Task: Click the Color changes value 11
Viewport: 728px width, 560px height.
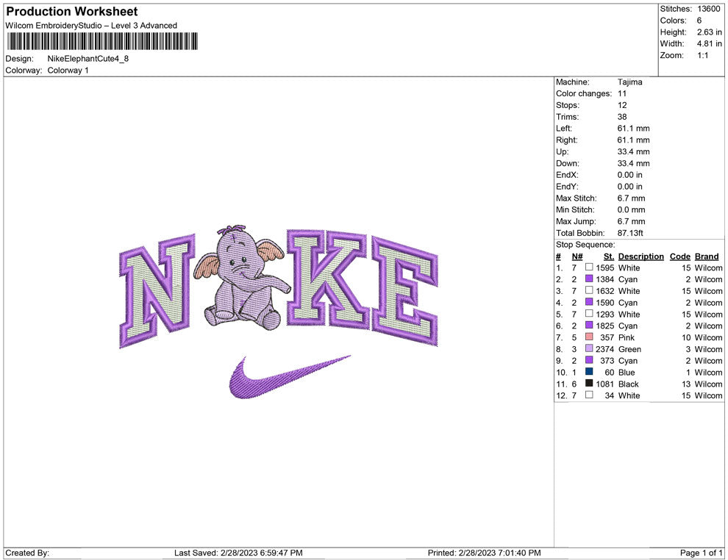Action: (x=621, y=94)
